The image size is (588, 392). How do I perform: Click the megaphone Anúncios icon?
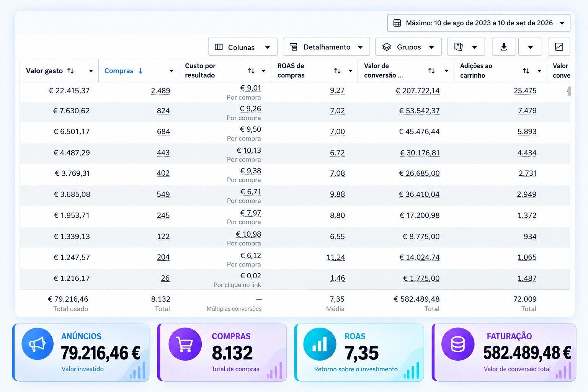click(37, 344)
